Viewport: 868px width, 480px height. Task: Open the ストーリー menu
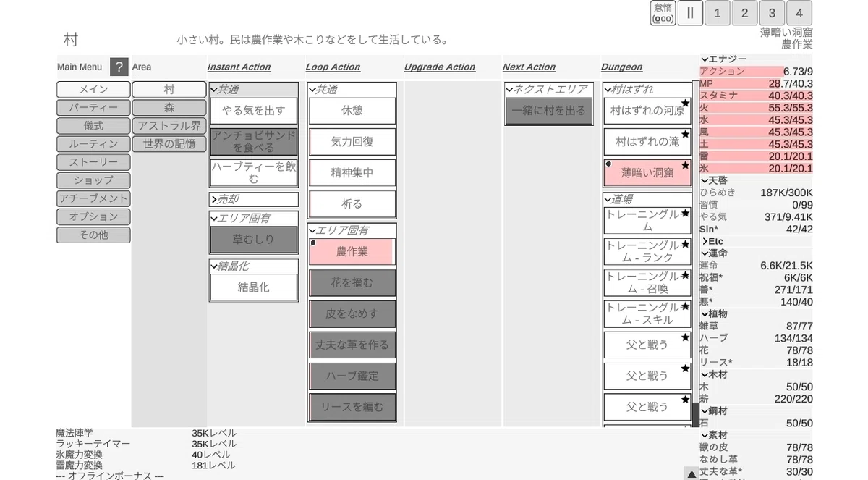93,162
